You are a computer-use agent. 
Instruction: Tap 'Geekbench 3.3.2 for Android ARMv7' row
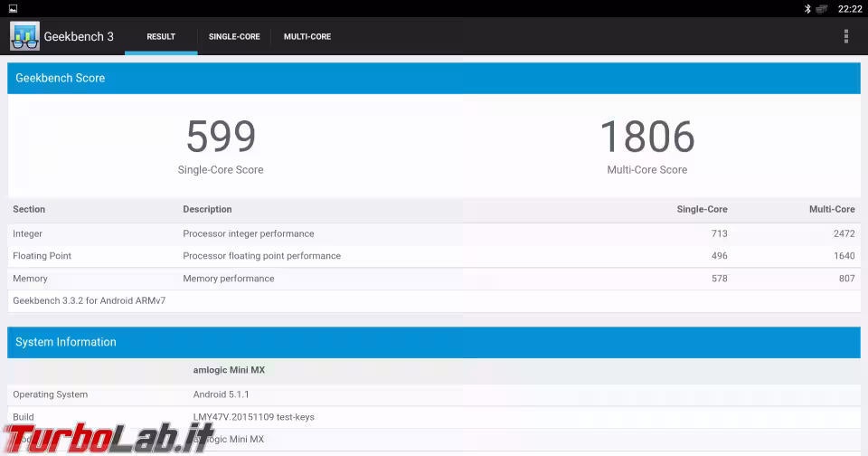pyautogui.click(x=434, y=301)
